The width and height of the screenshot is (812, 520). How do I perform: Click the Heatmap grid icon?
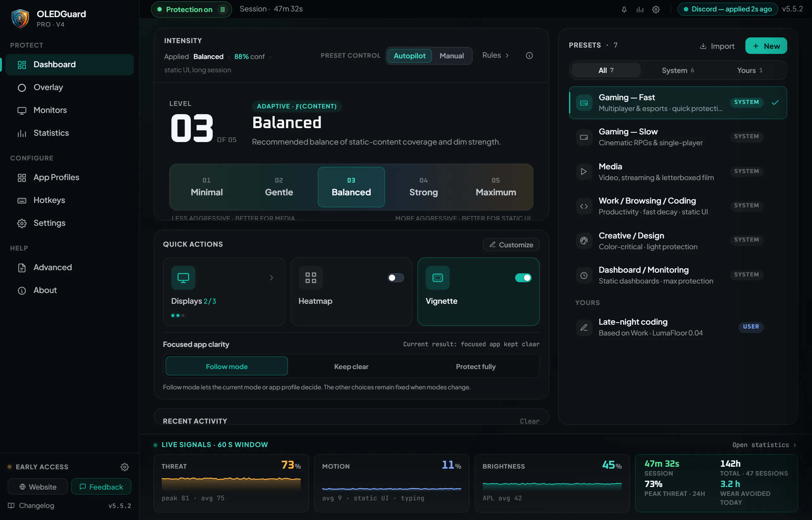311,277
